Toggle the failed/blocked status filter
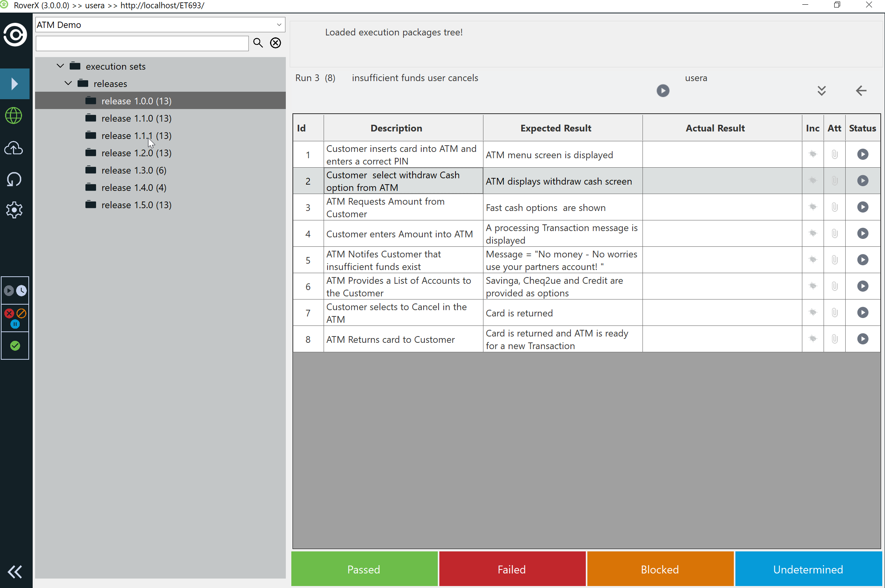885x588 pixels. tap(15, 318)
